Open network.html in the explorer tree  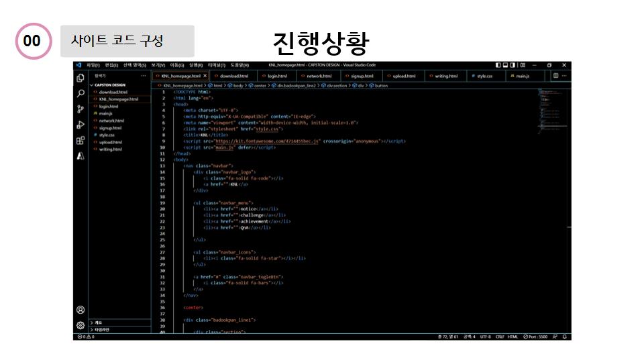point(111,121)
